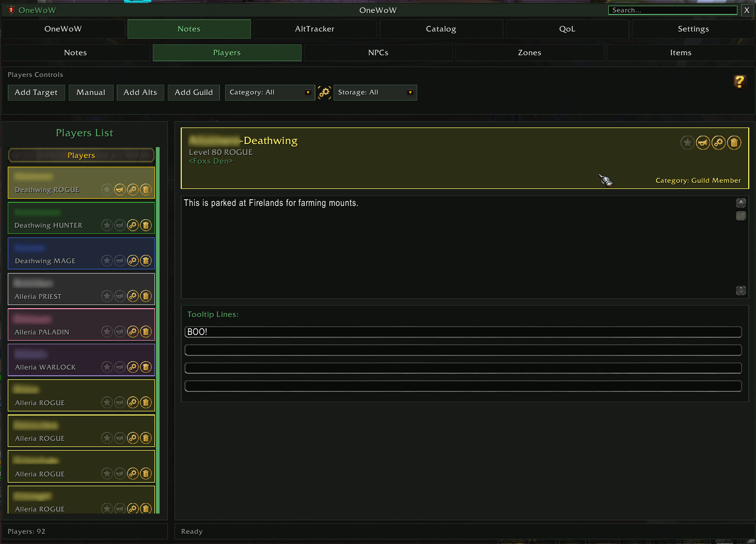The width and height of the screenshot is (756, 544).
Task: Open gear settings on Alleria PRIEST row
Action: (x=133, y=296)
